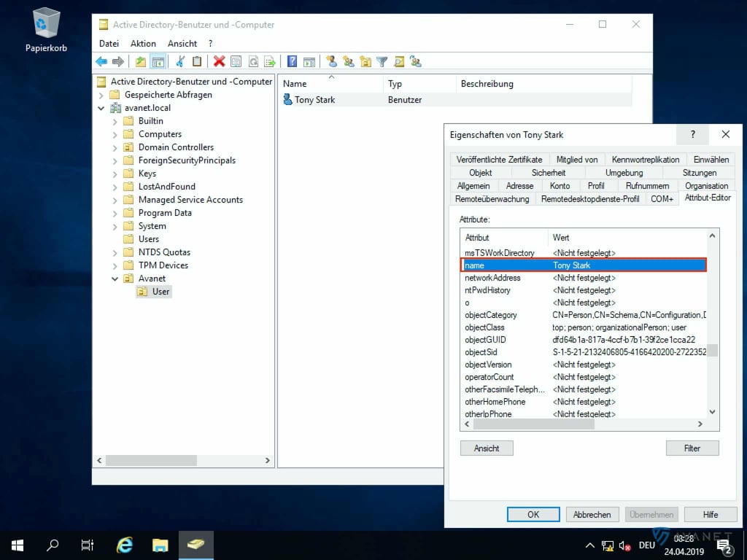Open the Aktion menu
The width and height of the screenshot is (747, 560).
click(143, 43)
